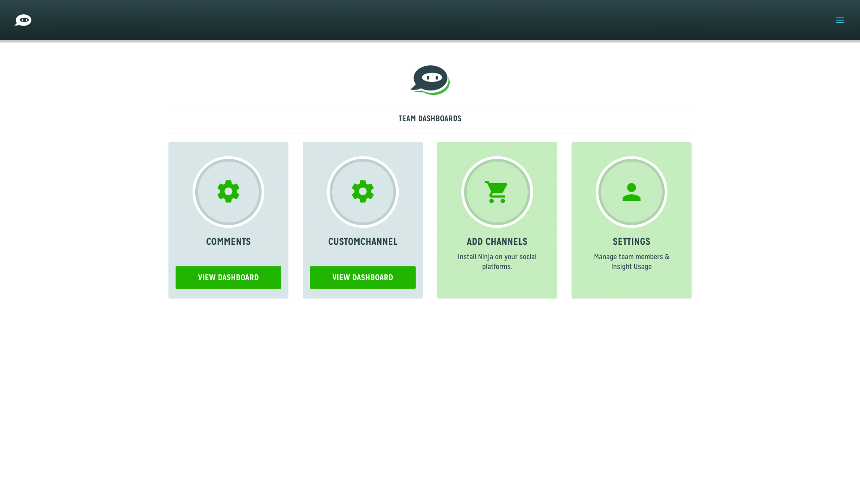
Task: View Dashboard for Customchannel
Action: [363, 278]
